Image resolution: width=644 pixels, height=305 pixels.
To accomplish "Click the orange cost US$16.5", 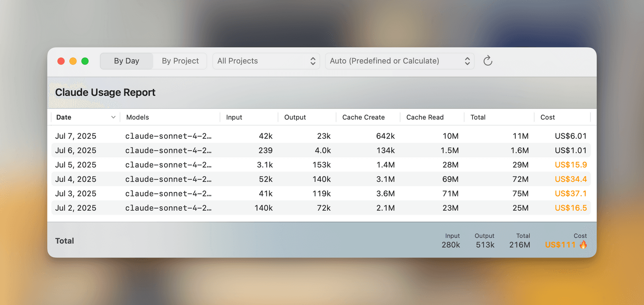I will [571, 208].
